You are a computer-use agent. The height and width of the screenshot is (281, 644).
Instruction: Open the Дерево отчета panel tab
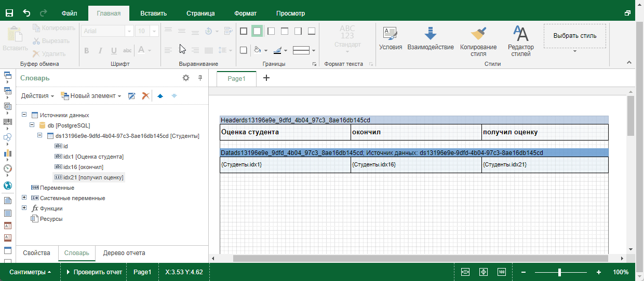click(124, 253)
